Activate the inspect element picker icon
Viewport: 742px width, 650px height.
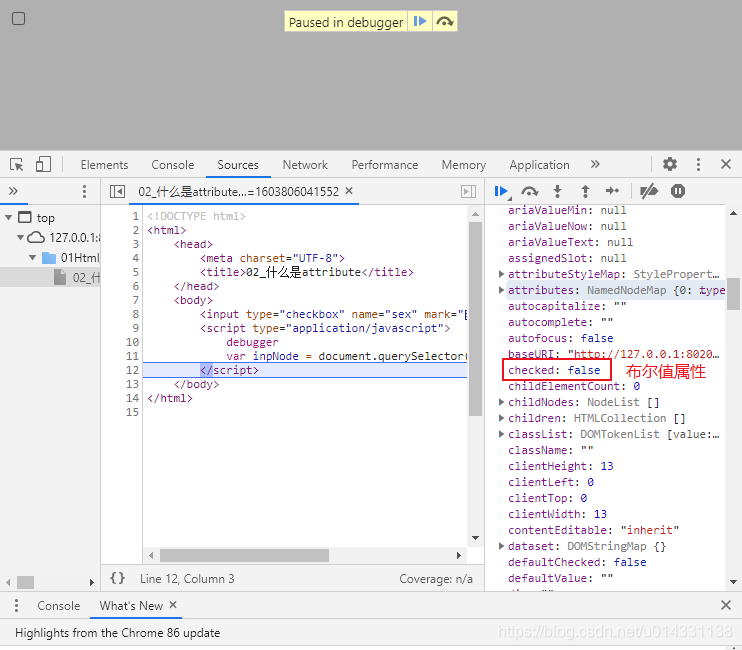17,165
